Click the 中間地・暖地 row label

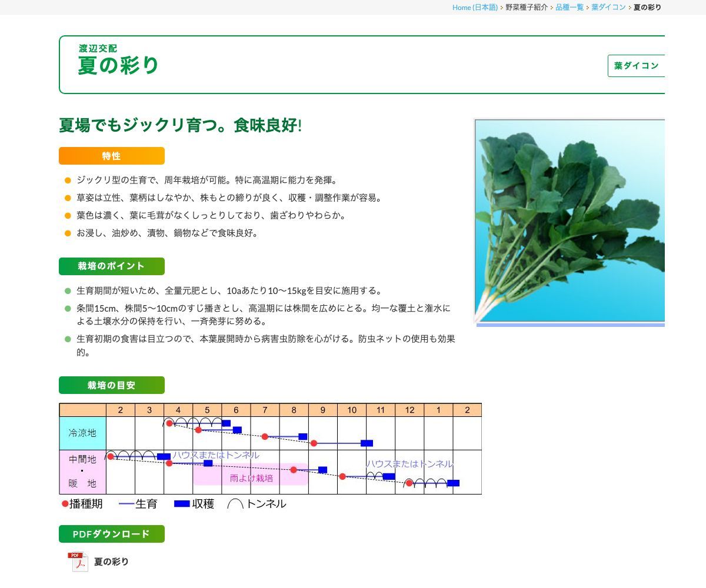(82, 473)
